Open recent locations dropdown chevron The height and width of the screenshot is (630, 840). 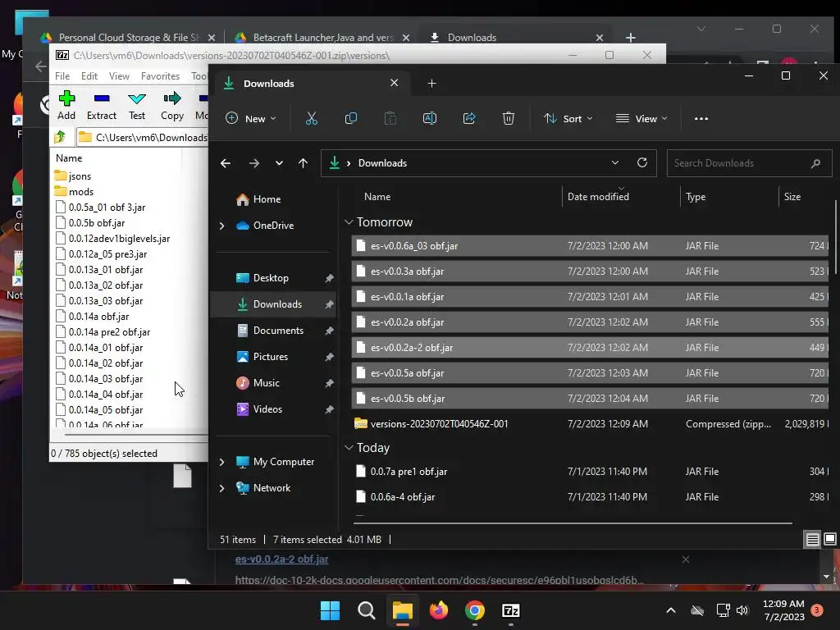pyautogui.click(x=279, y=163)
